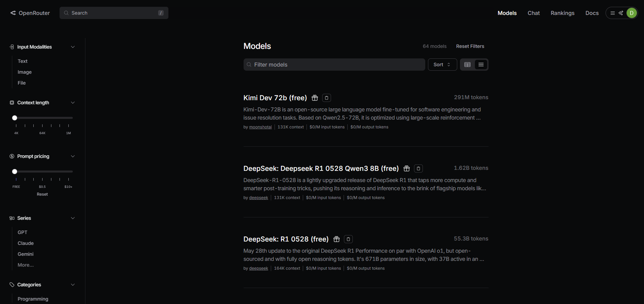The height and width of the screenshot is (304, 644).
Task: Open the green D user avatar
Action: 632,13
